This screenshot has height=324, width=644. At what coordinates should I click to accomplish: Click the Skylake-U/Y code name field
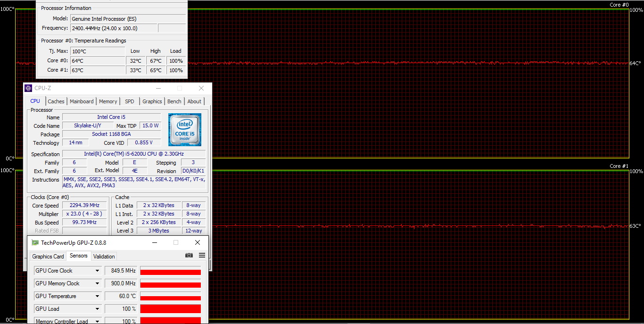[88, 125]
